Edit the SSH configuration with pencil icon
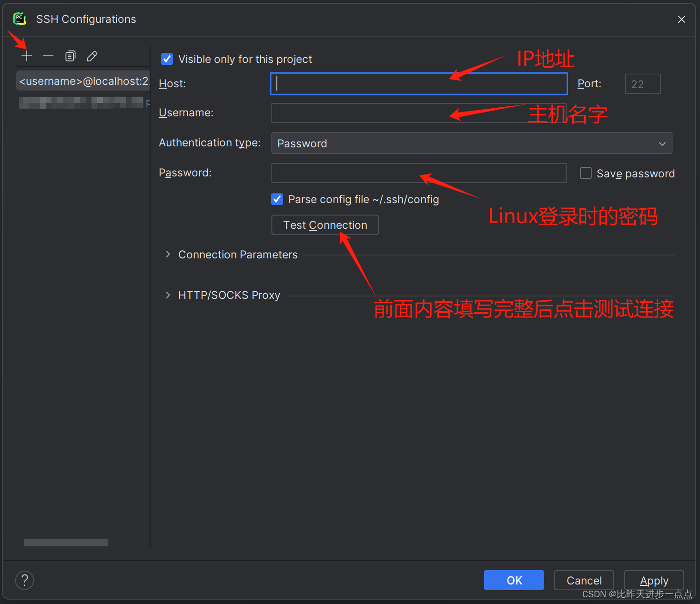700x604 pixels. pos(91,56)
